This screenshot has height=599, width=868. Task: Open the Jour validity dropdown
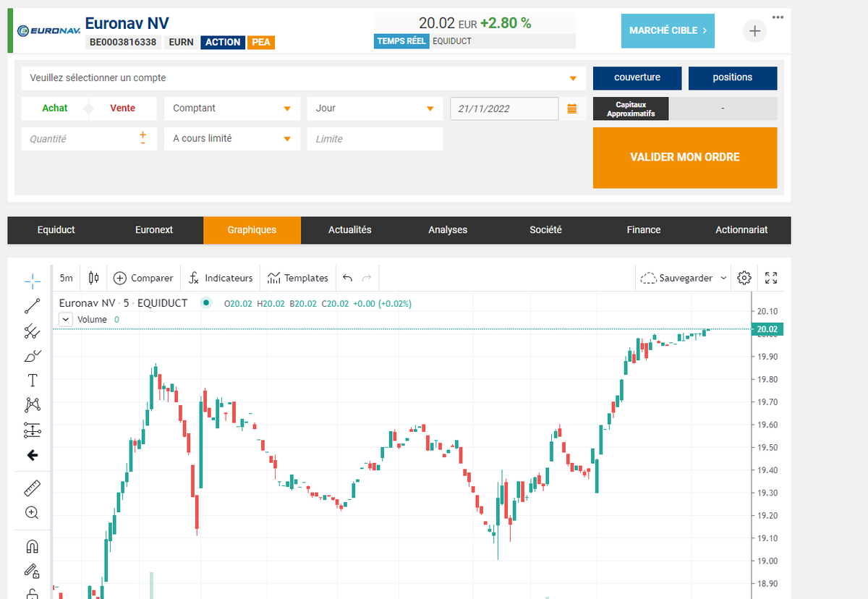(x=375, y=109)
